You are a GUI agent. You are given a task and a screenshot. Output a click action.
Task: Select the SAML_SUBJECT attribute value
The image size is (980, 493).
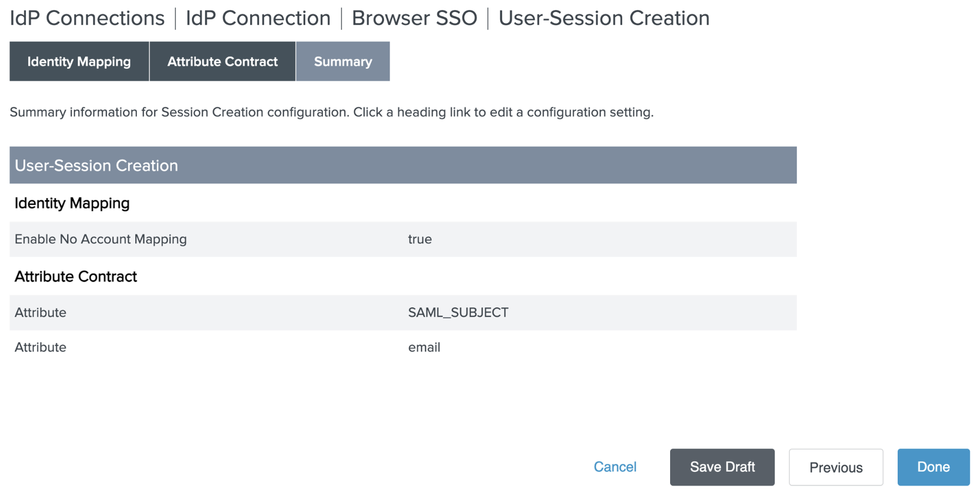(458, 313)
